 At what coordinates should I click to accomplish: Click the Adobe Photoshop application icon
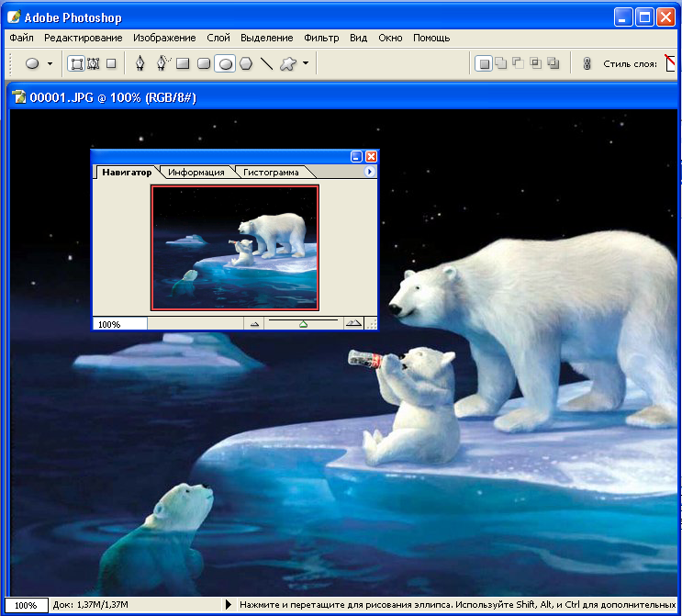(14, 17)
